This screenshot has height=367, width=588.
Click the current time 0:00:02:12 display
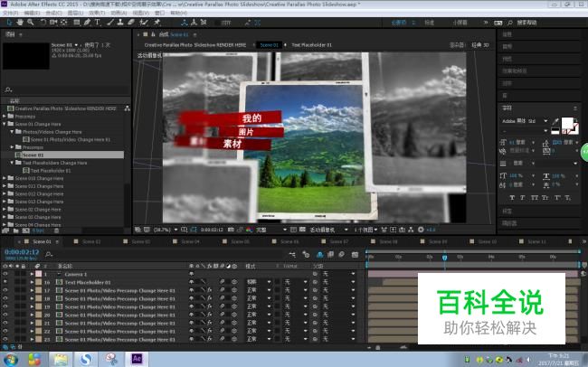pos(22,252)
